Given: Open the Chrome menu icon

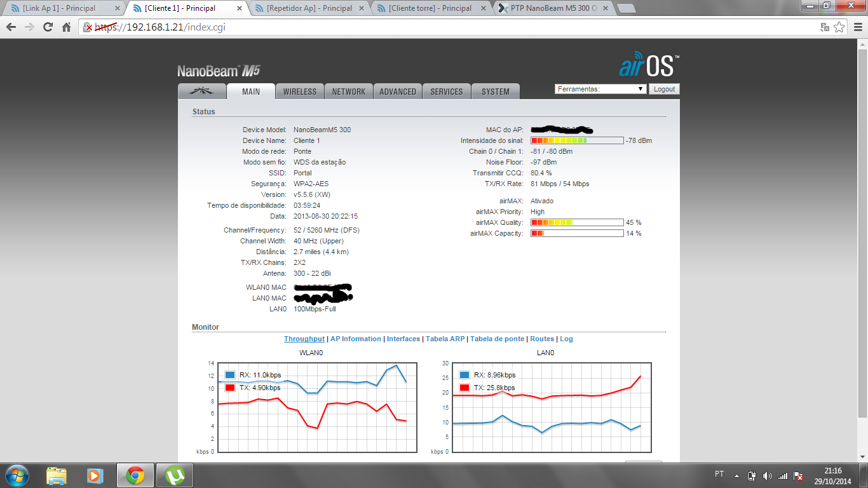Looking at the screenshot, I should click(x=857, y=27).
